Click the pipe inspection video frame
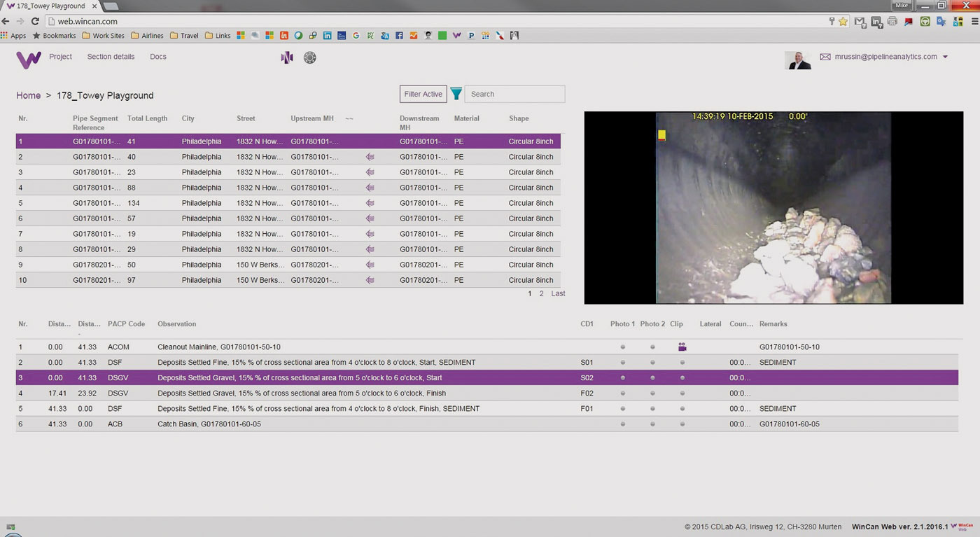Image resolution: width=980 pixels, height=537 pixels. pos(773,207)
